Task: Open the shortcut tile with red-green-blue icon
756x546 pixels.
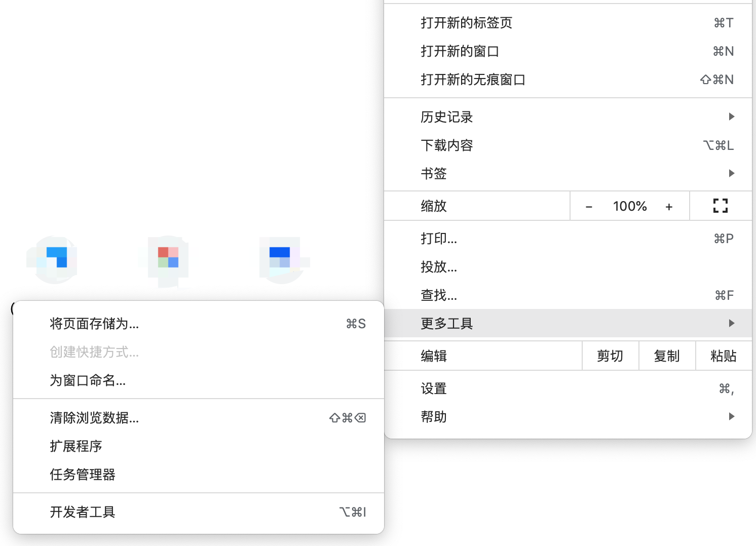Action: click(x=168, y=259)
